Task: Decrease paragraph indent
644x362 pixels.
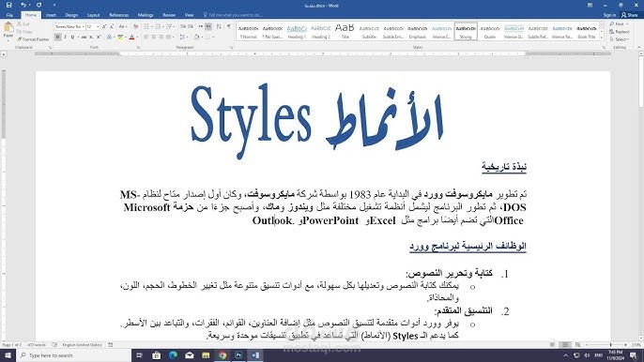Action: coord(183,26)
